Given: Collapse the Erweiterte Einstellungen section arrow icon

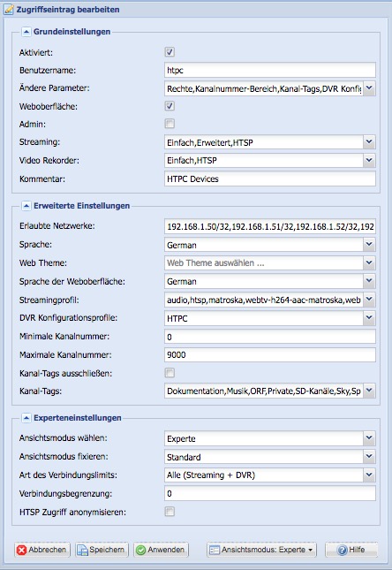Looking at the screenshot, I should tap(26, 206).
